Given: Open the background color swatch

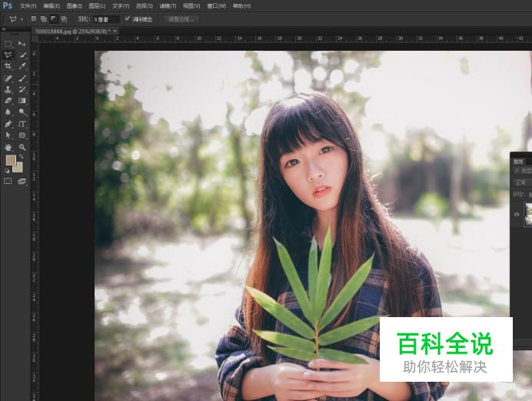Looking at the screenshot, I should (x=18, y=167).
